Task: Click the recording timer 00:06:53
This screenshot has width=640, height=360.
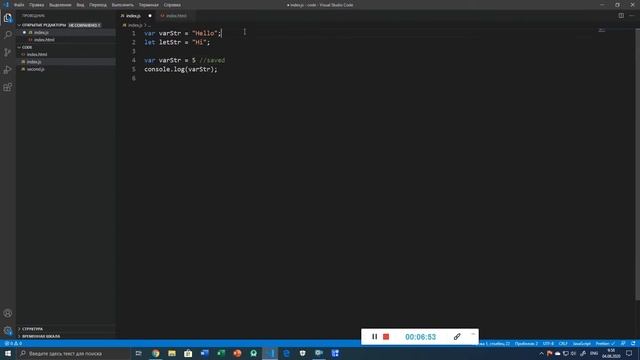Action: tap(420, 337)
